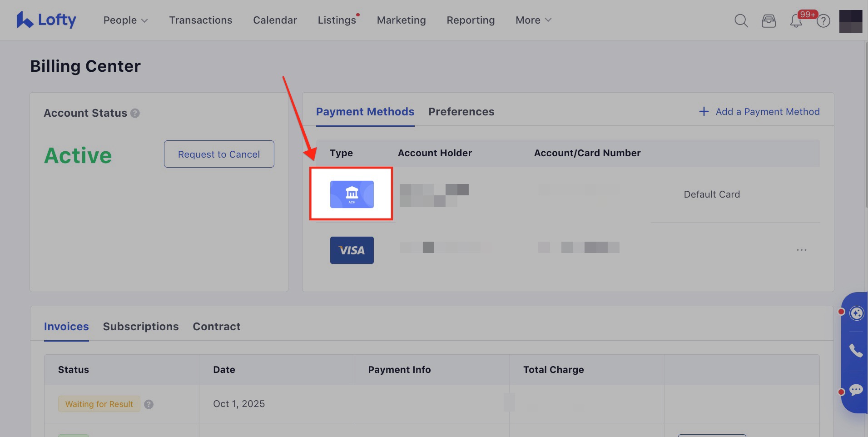Switch to the Subscriptions tab
Screen dimensions: 868x437
point(141,327)
